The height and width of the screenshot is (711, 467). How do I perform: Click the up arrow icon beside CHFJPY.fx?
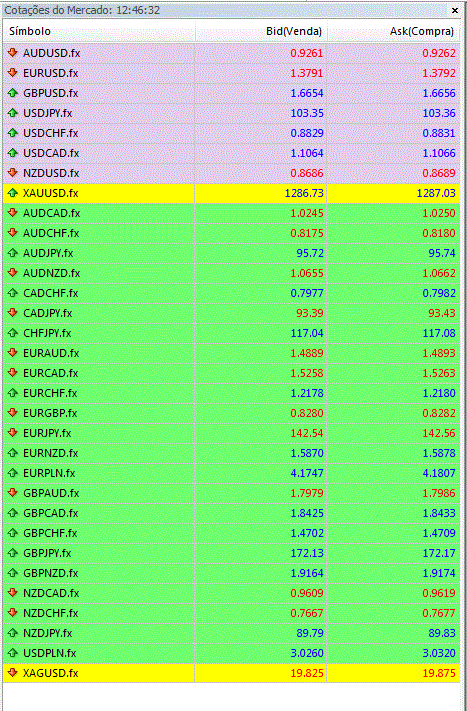[13, 333]
